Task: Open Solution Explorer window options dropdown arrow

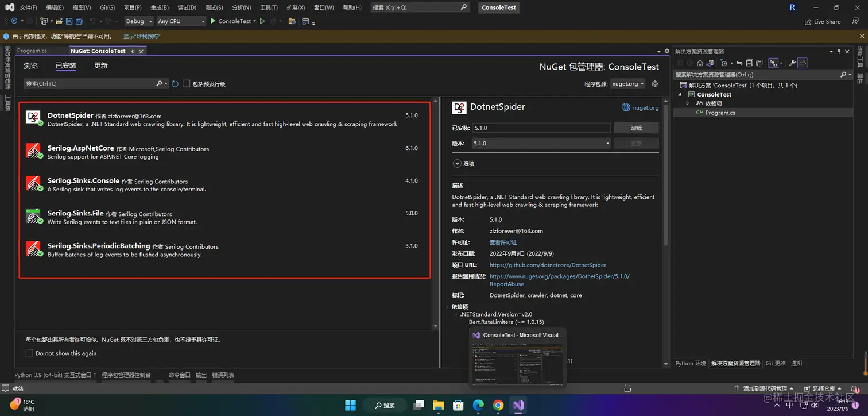Action: (x=831, y=51)
